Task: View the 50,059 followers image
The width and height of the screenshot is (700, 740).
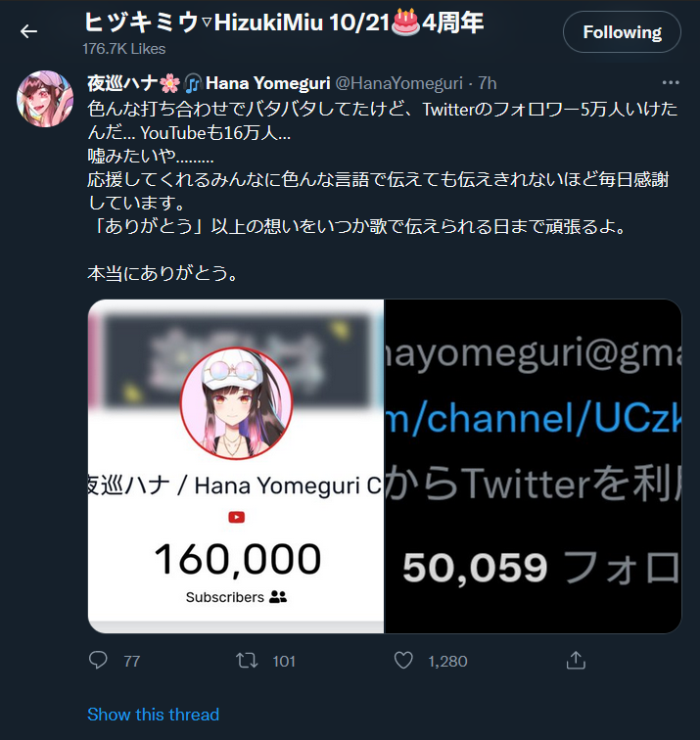Action: pyautogui.click(x=533, y=466)
